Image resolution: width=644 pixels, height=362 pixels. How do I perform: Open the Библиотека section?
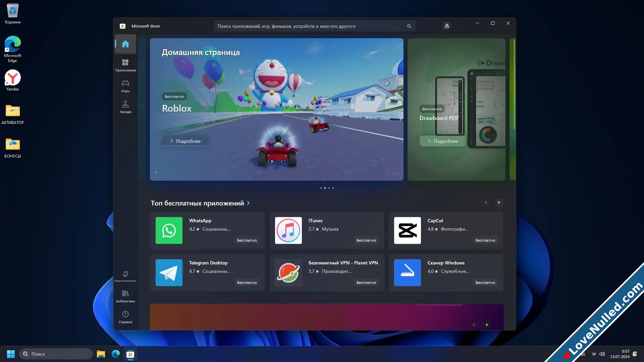click(125, 296)
